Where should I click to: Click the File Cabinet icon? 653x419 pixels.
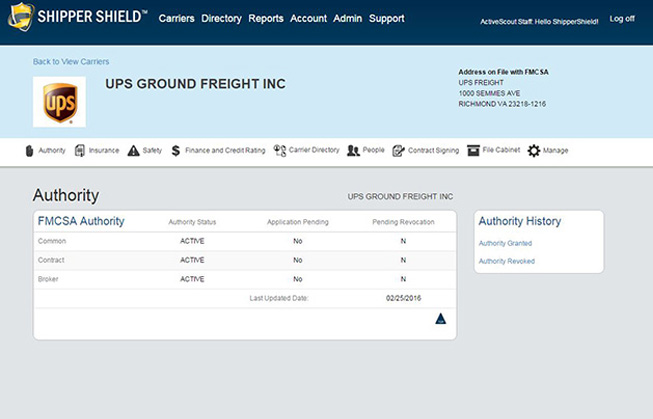(x=473, y=150)
